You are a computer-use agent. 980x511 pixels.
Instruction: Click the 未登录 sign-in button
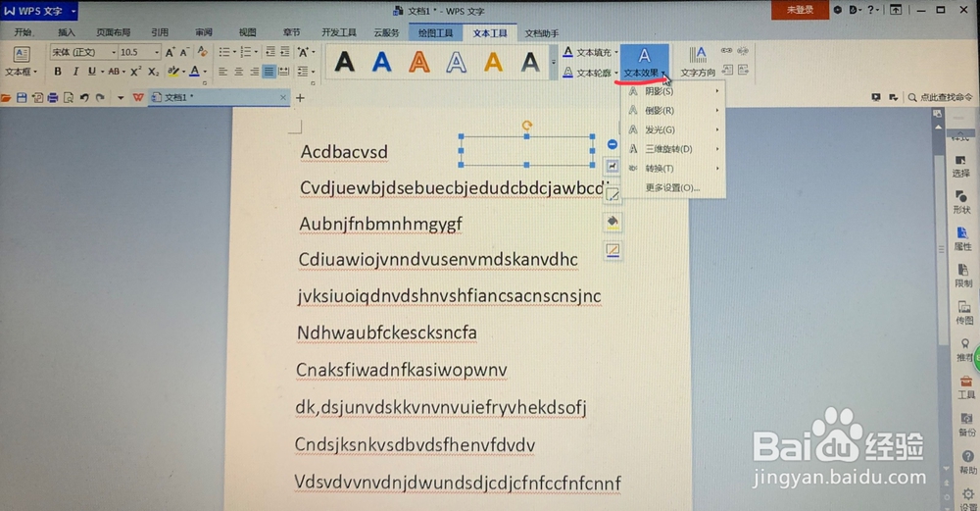[x=800, y=10]
